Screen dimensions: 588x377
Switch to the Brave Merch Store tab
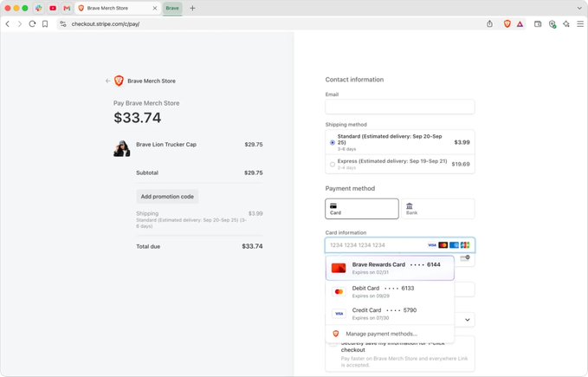coord(118,8)
